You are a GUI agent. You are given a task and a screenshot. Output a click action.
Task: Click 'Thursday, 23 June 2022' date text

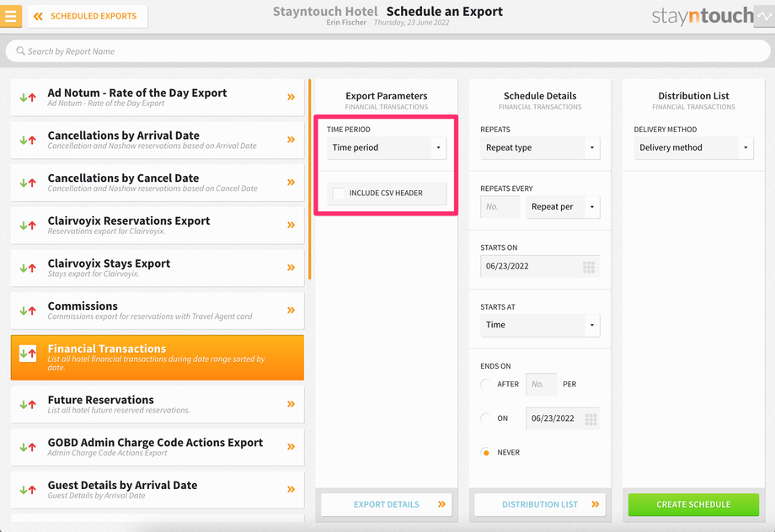point(412,22)
